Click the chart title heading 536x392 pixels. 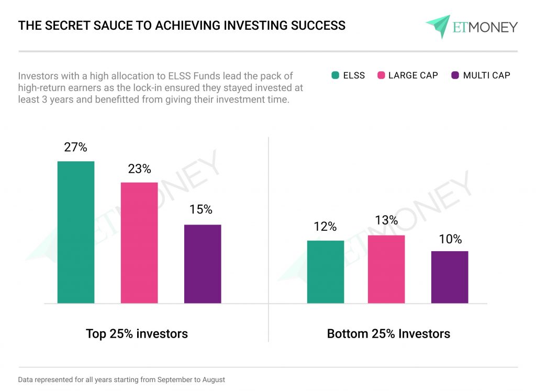click(182, 25)
